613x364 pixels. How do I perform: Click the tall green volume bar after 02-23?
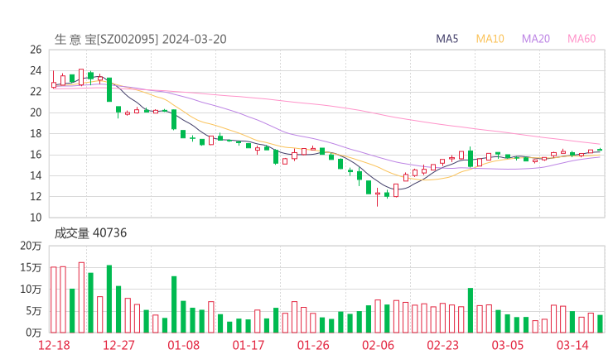[471, 310]
